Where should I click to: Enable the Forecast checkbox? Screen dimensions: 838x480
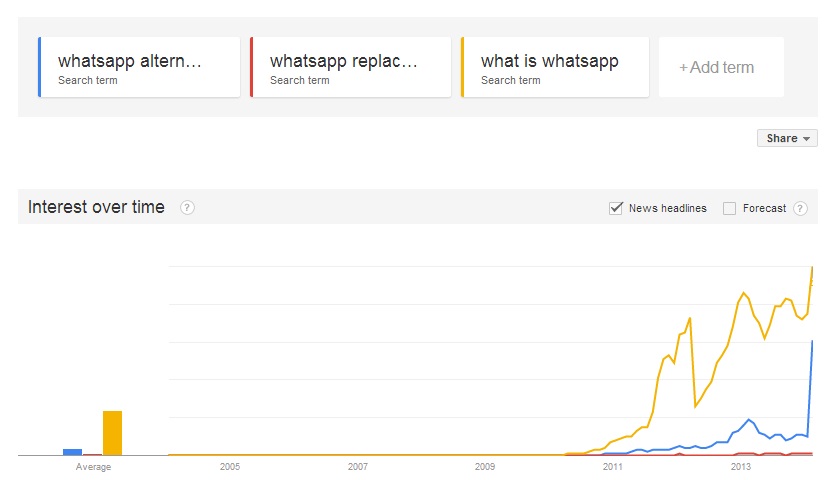coord(729,208)
